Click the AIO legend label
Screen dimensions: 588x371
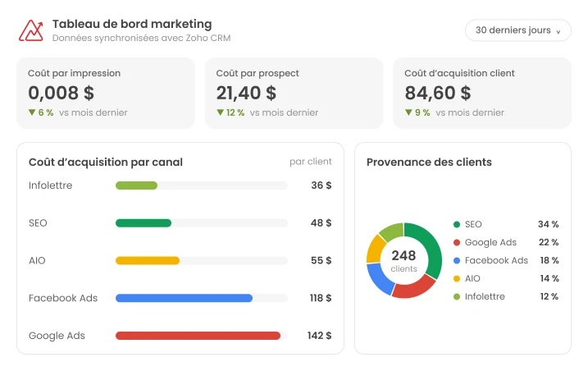click(x=472, y=278)
